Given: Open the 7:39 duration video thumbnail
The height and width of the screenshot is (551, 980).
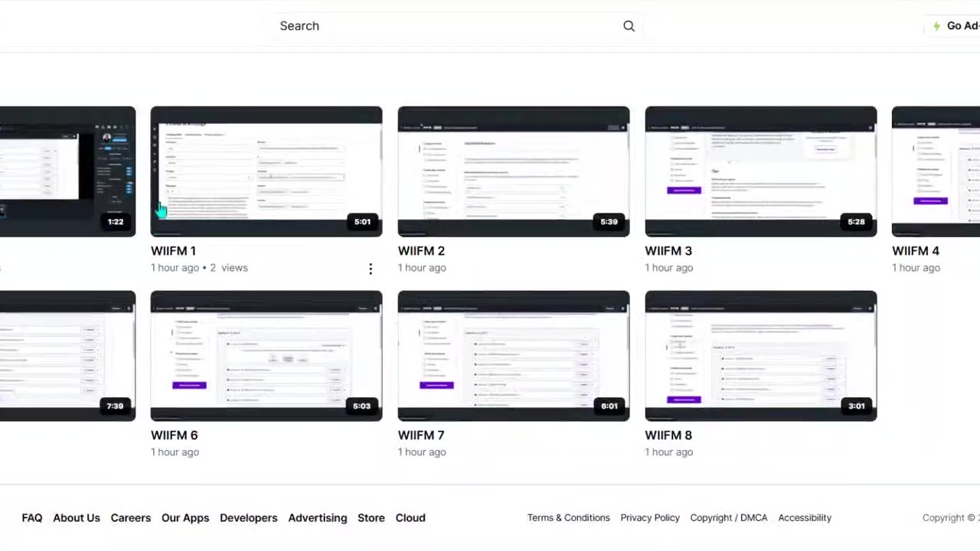Looking at the screenshot, I should pyautogui.click(x=67, y=356).
